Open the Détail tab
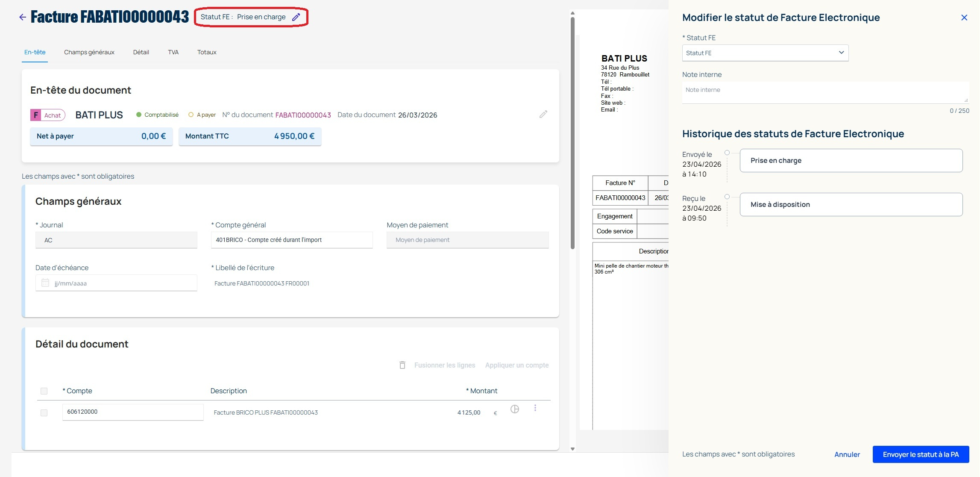The image size is (980, 477). tap(141, 52)
